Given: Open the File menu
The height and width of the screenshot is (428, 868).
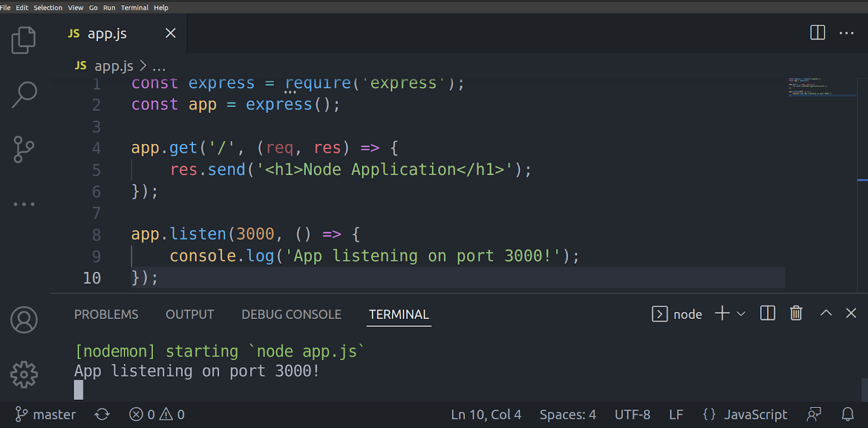Looking at the screenshot, I should click(5, 8).
